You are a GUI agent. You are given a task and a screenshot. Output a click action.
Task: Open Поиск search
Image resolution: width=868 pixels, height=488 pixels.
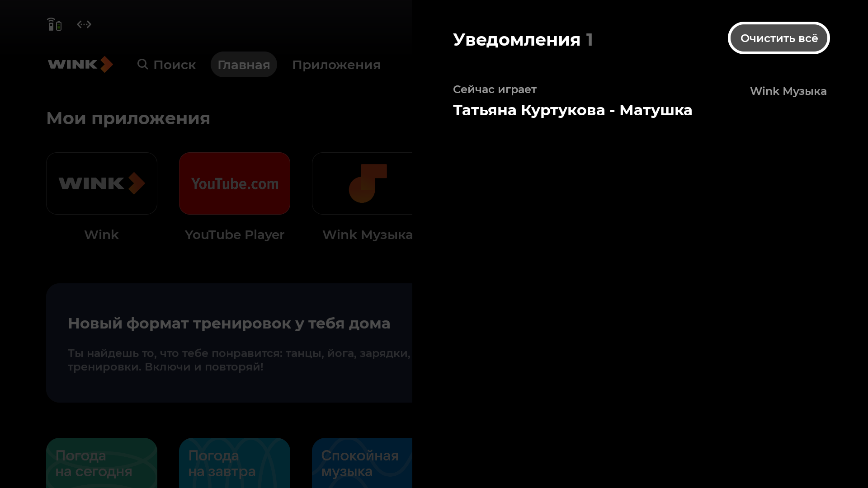(166, 65)
